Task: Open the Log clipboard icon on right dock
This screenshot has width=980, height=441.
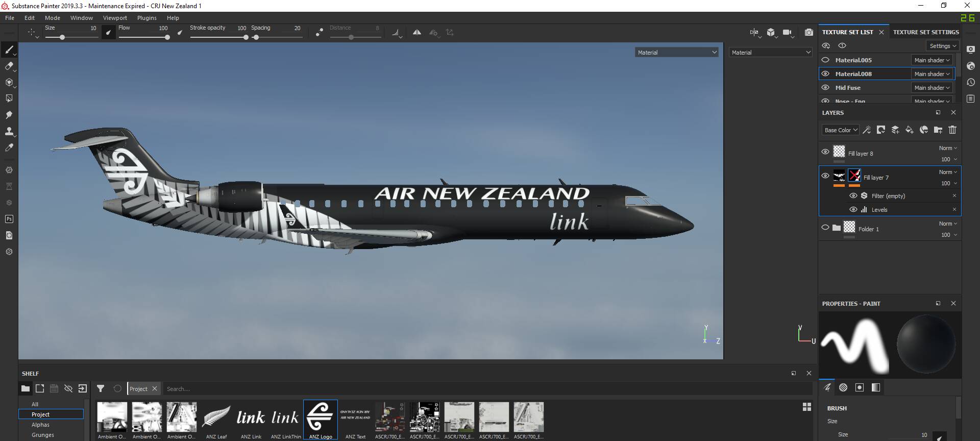Action: coord(971,99)
